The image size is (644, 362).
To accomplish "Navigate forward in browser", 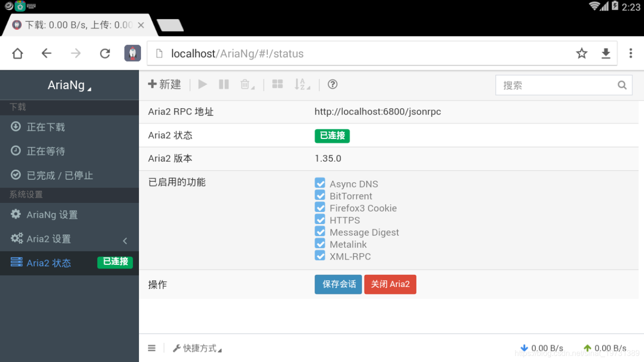I will [76, 53].
